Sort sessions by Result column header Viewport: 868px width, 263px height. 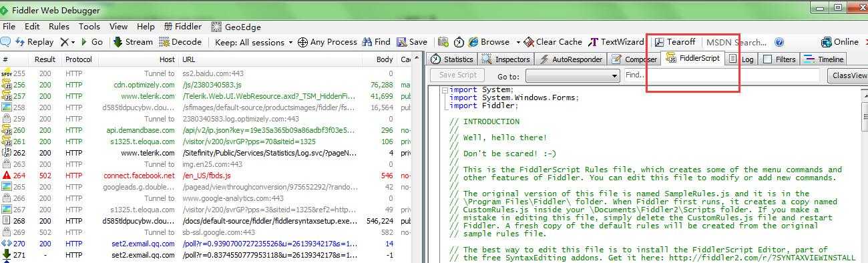click(45, 59)
